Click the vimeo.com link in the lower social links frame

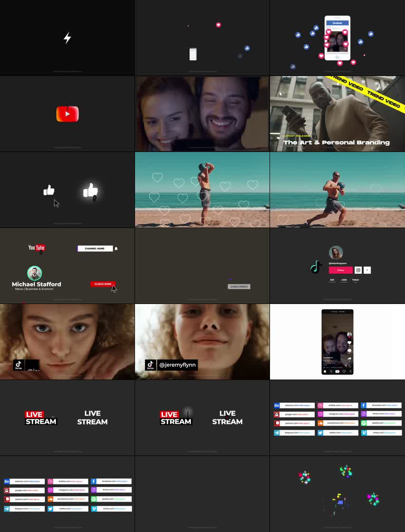tap(114, 509)
